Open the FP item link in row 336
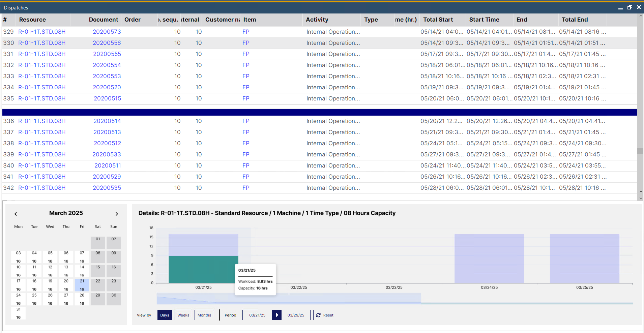The image size is (644, 333). (x=246, y=121)
